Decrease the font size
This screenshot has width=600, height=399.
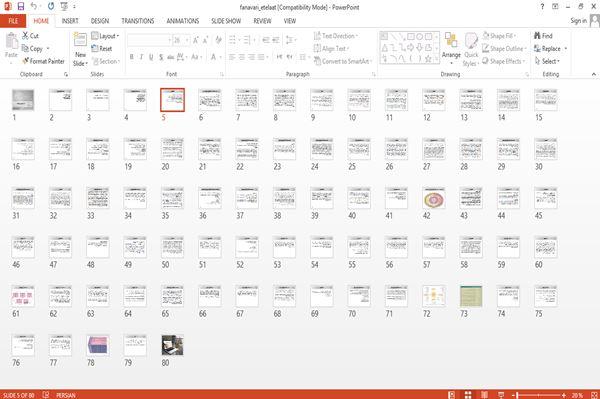click(x=206, y=40)
